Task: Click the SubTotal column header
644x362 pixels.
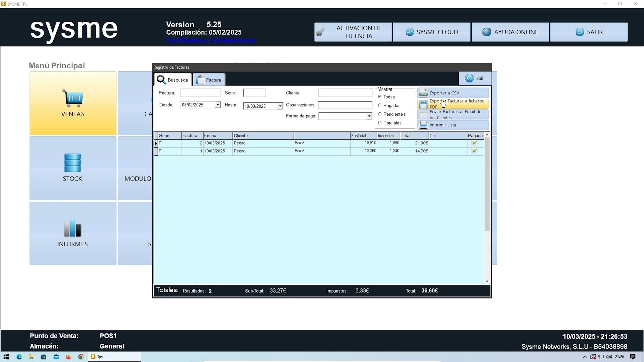Action: [363, 136]
